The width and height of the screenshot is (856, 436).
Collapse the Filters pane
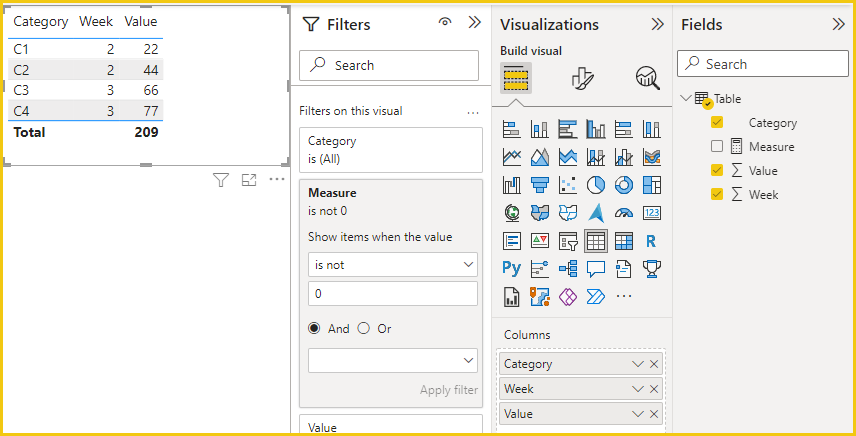[x=474, y=22]
